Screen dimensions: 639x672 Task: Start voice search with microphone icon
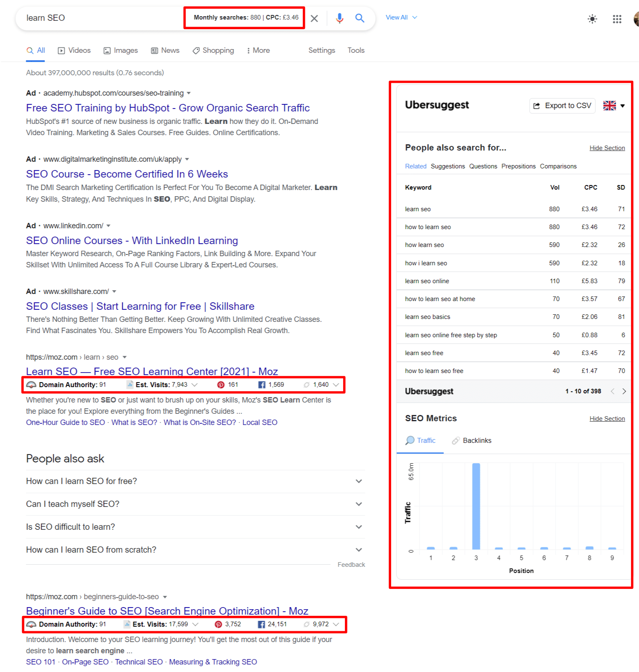coord(339,18)
